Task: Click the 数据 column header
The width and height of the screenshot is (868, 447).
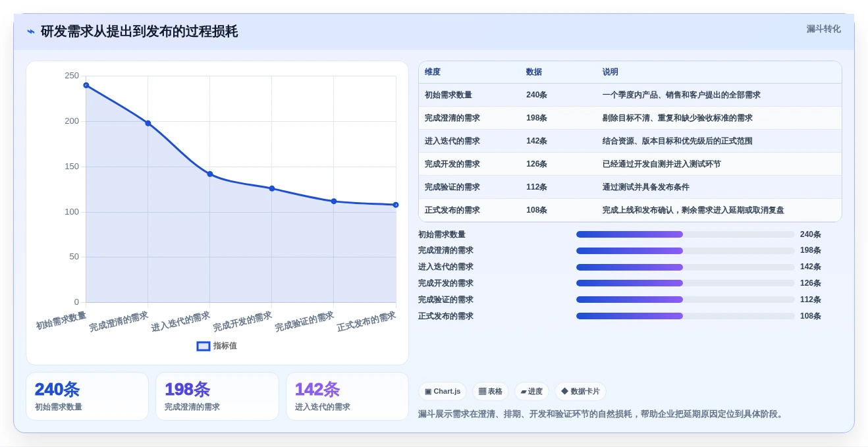Action: click(x=534, y=72)
